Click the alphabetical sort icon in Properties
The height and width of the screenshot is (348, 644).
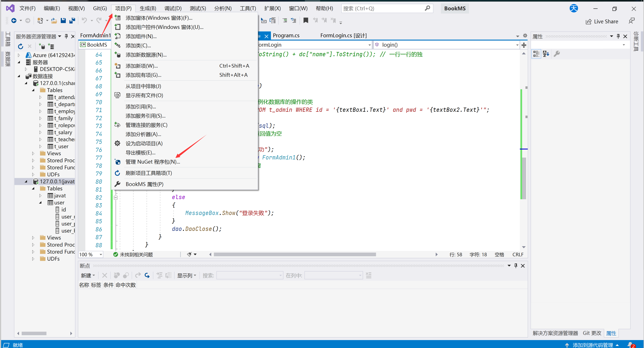coord(546,54)
